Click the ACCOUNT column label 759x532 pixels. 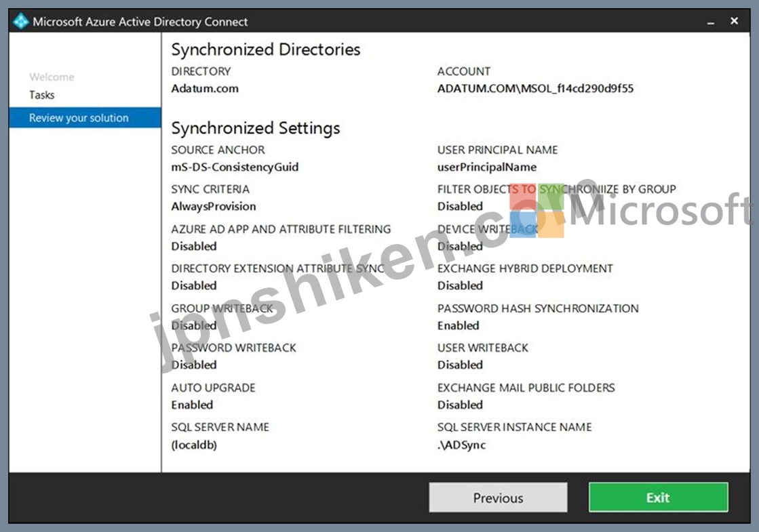[464, 72]
